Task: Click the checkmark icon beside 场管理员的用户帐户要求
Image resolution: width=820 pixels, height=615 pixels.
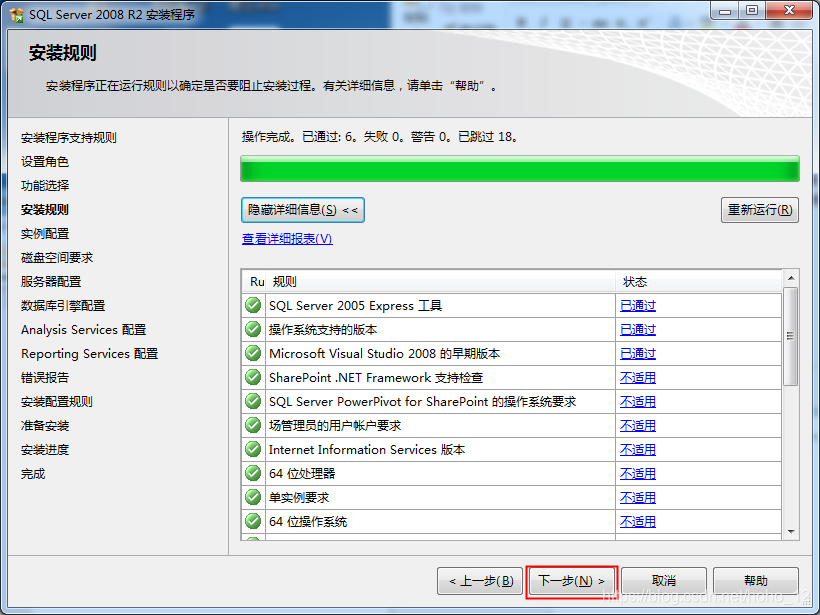Action: (253, 425)
